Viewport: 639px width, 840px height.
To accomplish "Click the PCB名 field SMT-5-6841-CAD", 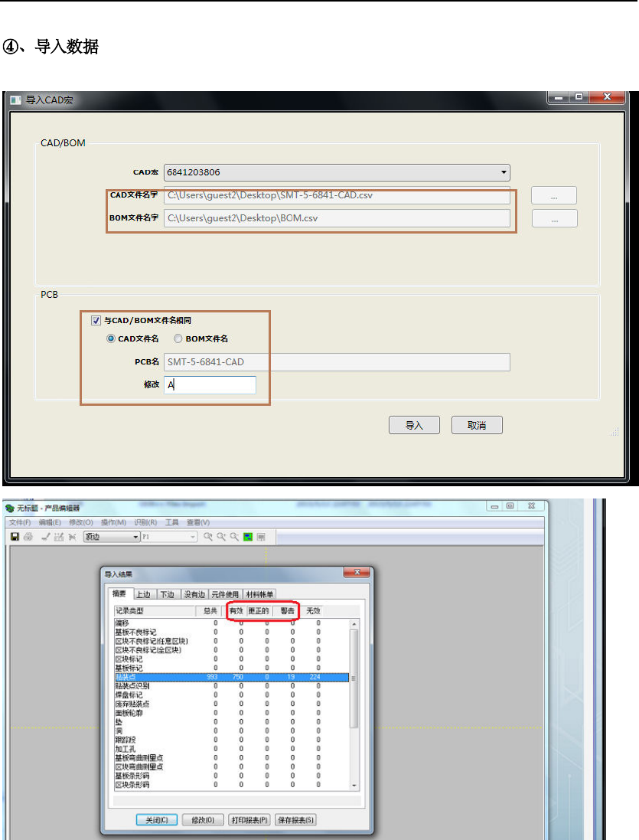I will tap(337, 362).
